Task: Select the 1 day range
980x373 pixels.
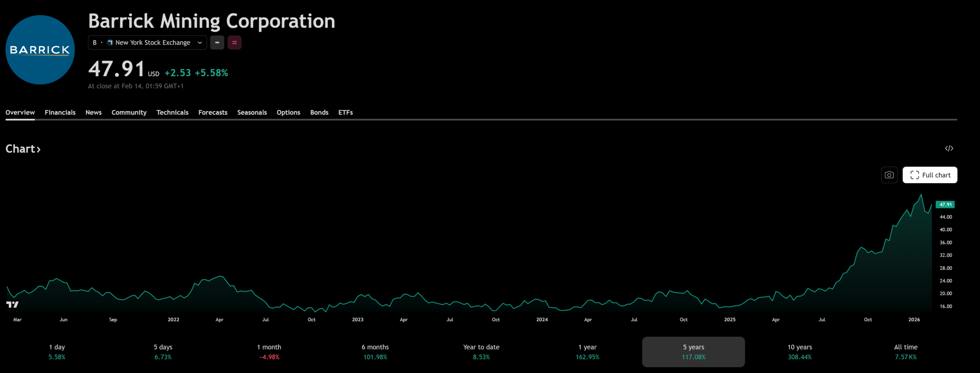Action: point(57,352)
